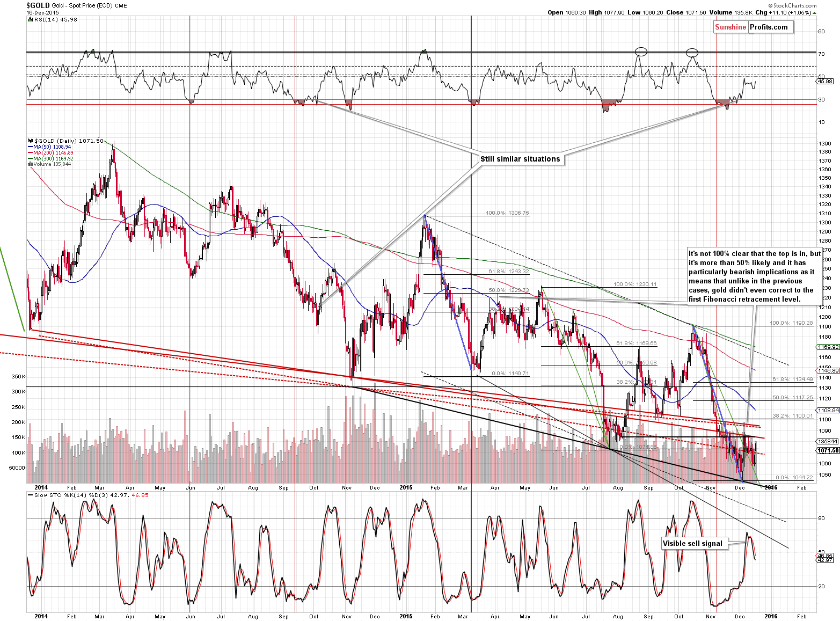Click the 100.0%: 1306.75 Fibonacci label
Viewport: 840px width, 621px height.
(x=507, y=213)
